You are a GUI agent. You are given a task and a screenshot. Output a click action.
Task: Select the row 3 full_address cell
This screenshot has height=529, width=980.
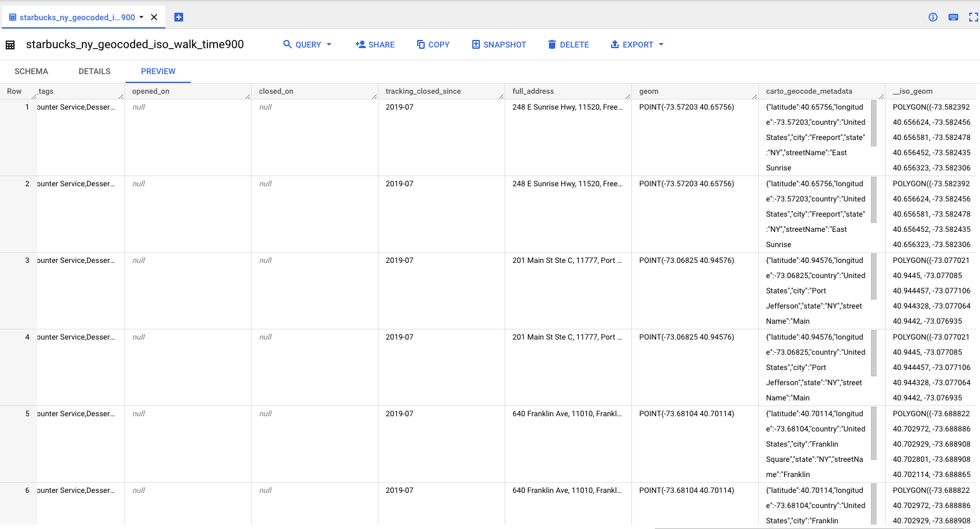click(x=567, y=260)
